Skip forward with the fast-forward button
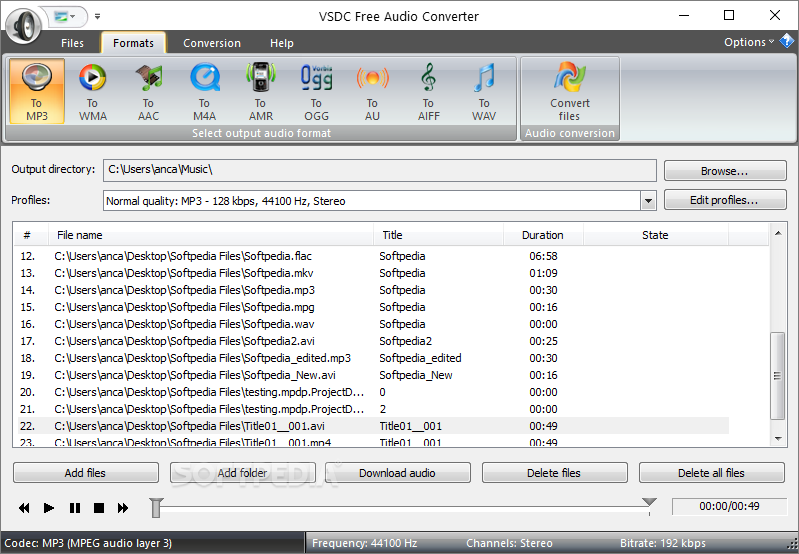This screenshot has width=799, height=554. [123, 508]
